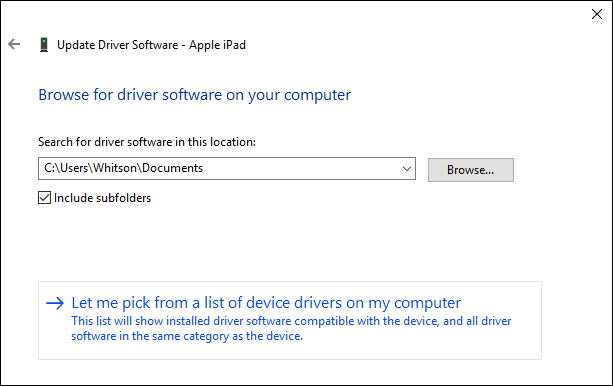Click the 'Search for driver software in this location' label

(147, 142)
